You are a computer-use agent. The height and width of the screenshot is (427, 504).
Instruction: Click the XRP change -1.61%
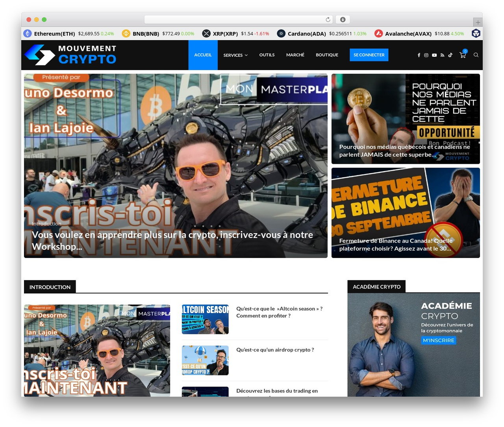(x=262, y=34)
